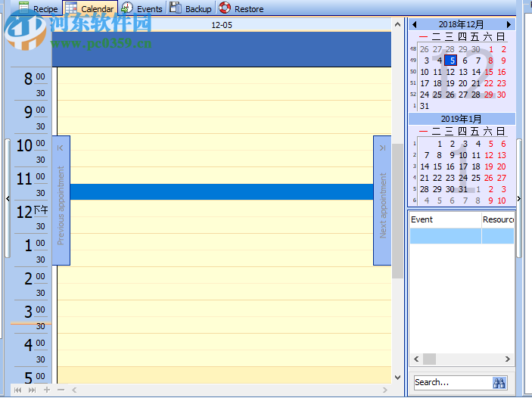Click the 2019年1月 month title
This screenshot has height=398, width=532.
click(x=461, y=119)
